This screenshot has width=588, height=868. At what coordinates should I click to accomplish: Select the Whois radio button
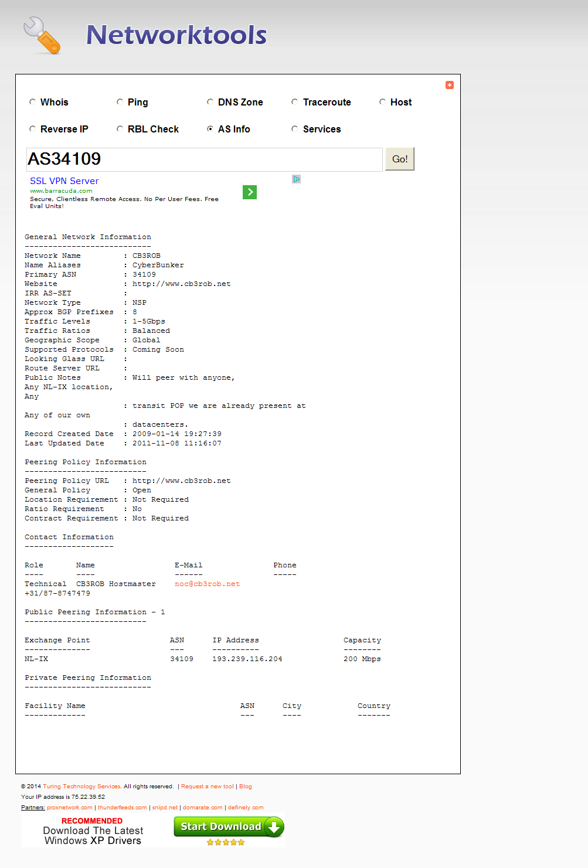(x=32, y=102)
